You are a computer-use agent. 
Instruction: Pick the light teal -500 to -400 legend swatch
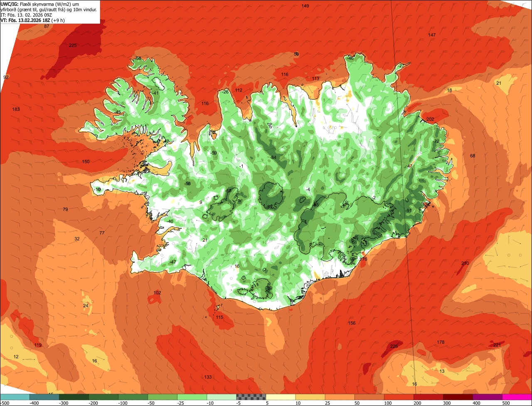[15, 397]
